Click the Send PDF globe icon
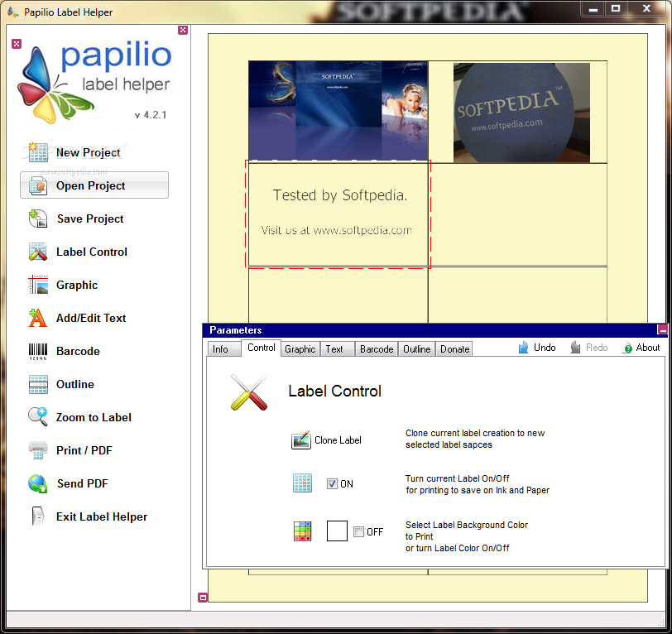Image resolution: width=672 pixels, height=634 pixels. click(x=38, y=483)
